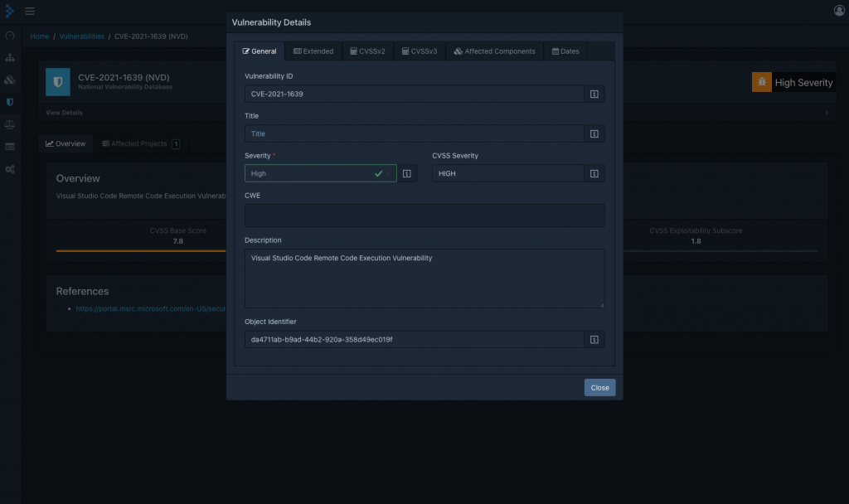Switch to the General tab
This screenshot has width=849, height=504.
tap(260, 51)
